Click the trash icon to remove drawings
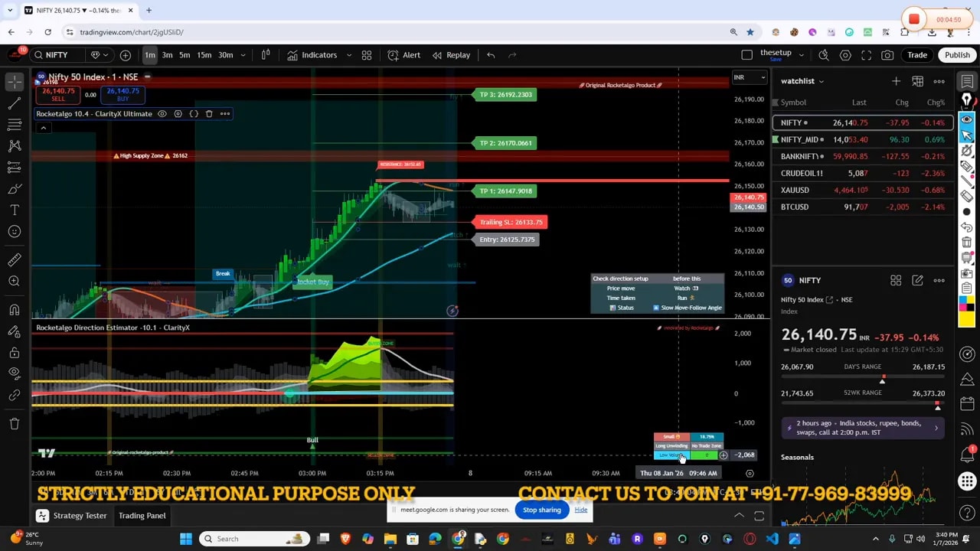Viewport: 980px width, 551px height. pyautogui.click(x=14, y=423)
